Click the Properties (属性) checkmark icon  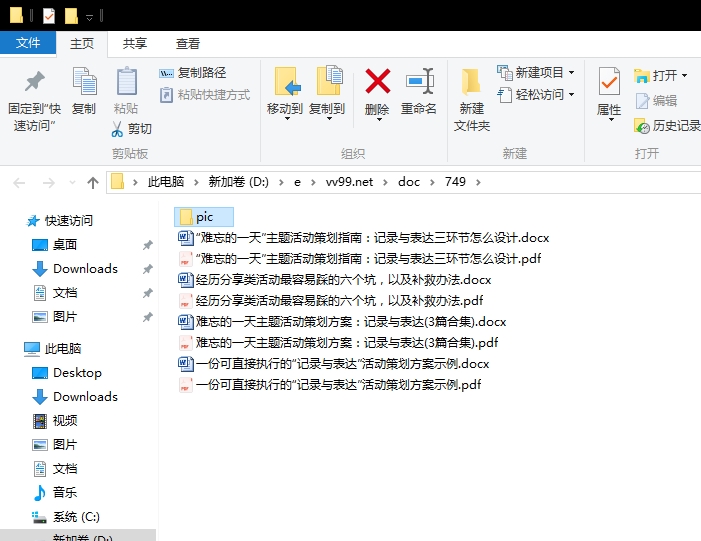609,81
